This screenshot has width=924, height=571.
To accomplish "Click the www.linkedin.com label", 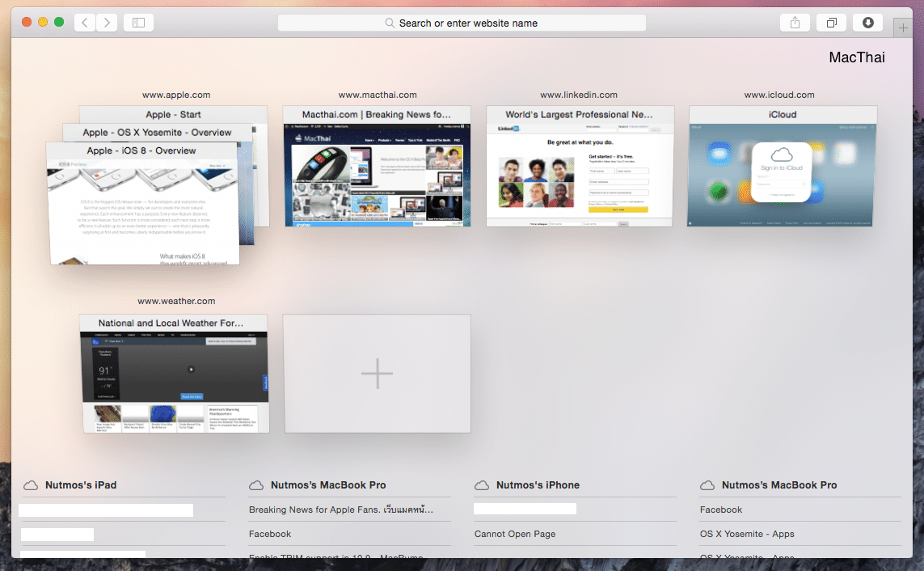I will click(579, 95).
